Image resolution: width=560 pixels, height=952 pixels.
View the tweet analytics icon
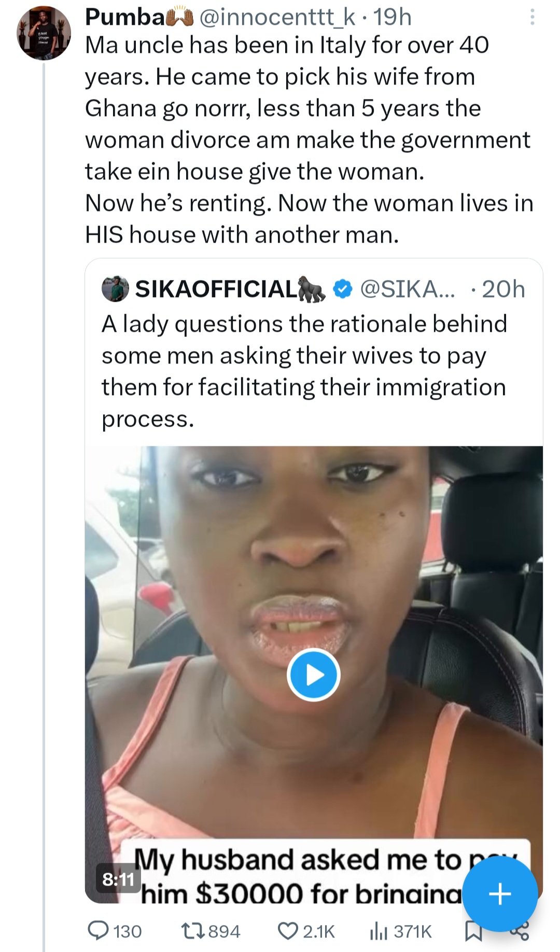pos(378,931)
